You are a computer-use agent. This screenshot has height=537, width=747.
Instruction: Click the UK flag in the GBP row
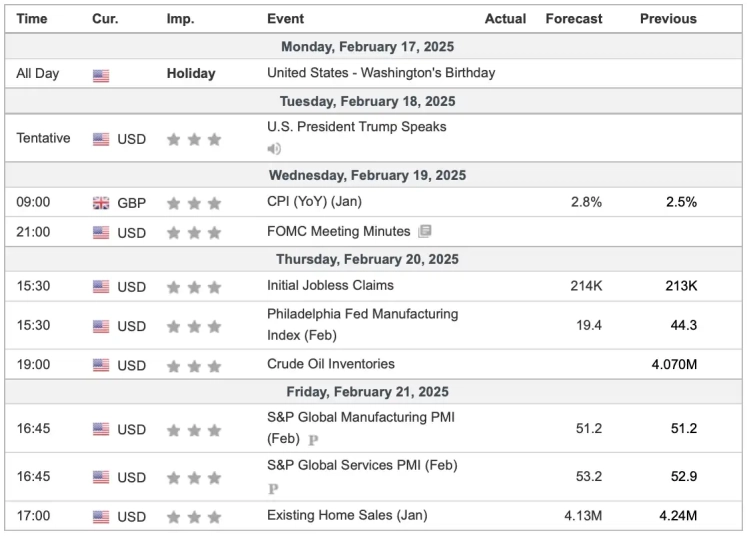pos(101,203)
